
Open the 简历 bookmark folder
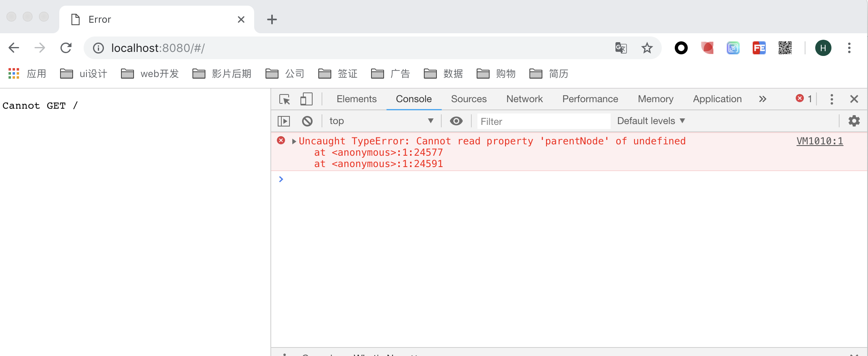click(x=549, y=74)
